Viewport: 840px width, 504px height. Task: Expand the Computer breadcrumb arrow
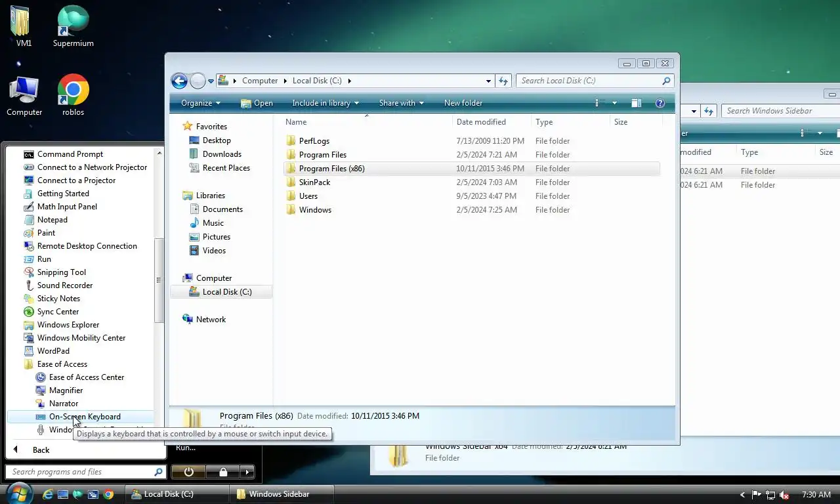pos(285,81)
